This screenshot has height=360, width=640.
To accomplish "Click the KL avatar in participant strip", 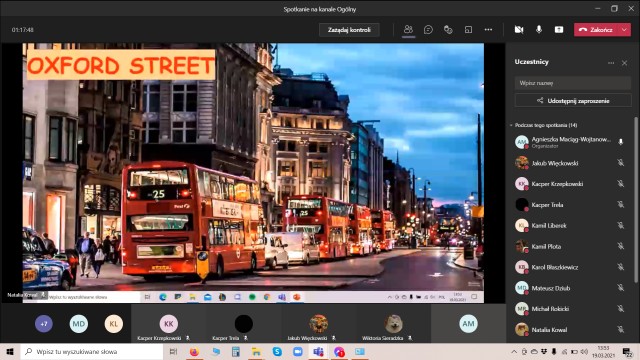I will point(113,324).
